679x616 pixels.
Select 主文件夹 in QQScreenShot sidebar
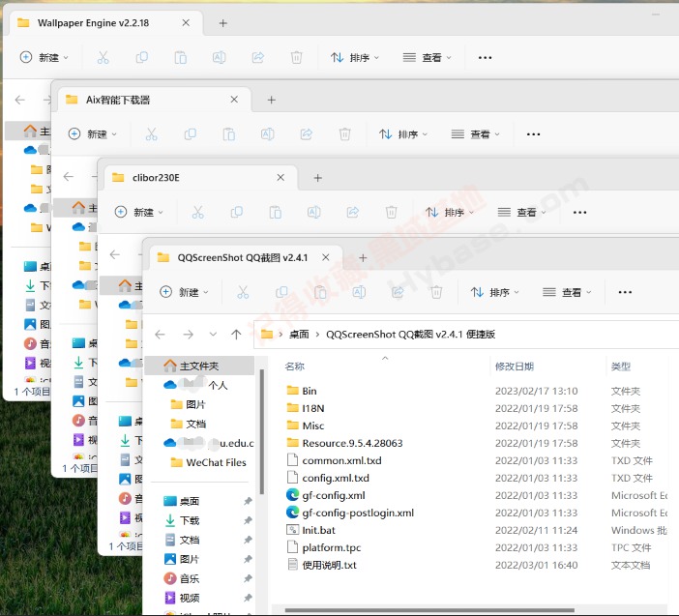(199, 367)
